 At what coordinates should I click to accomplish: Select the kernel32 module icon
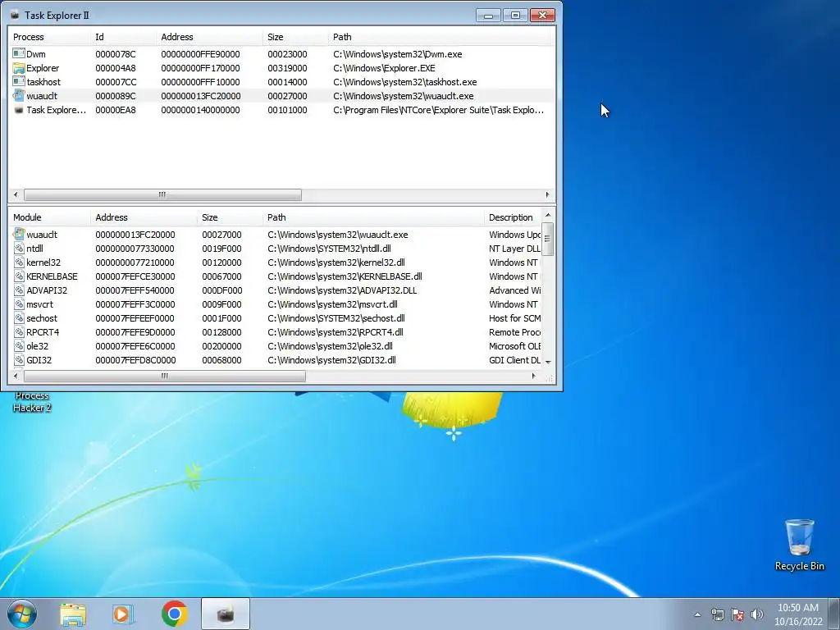pyautogui.click(x=19, y=262)
